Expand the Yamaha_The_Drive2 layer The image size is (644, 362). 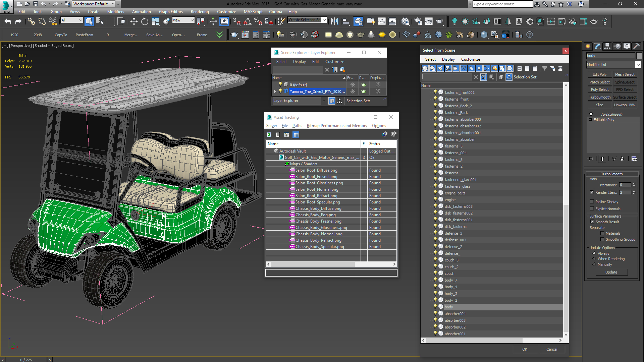(275, 92)
